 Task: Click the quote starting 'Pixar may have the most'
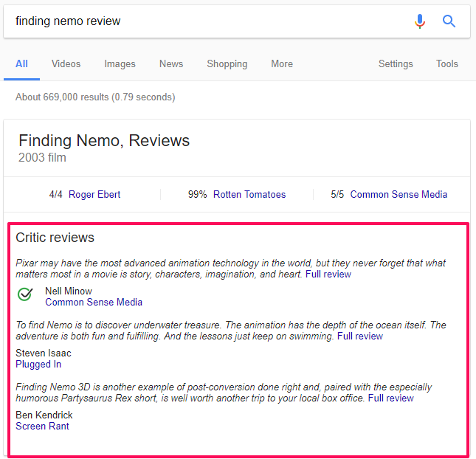click(x=231, y=269)
